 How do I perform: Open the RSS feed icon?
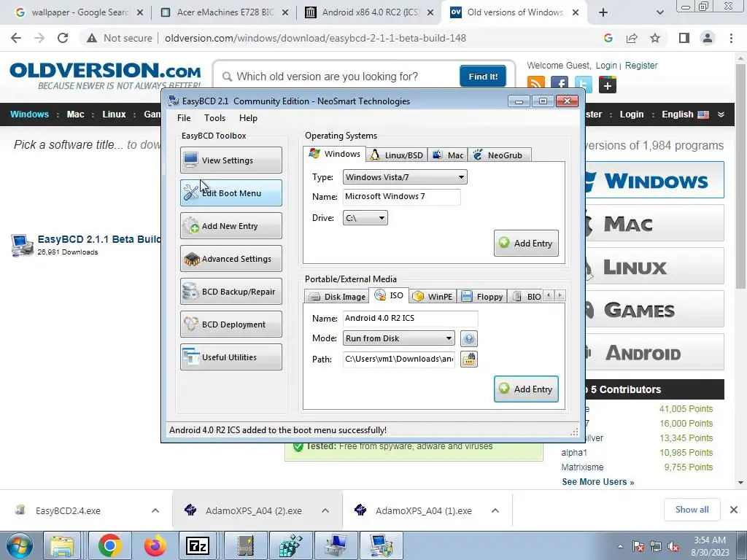pos(536,85)
